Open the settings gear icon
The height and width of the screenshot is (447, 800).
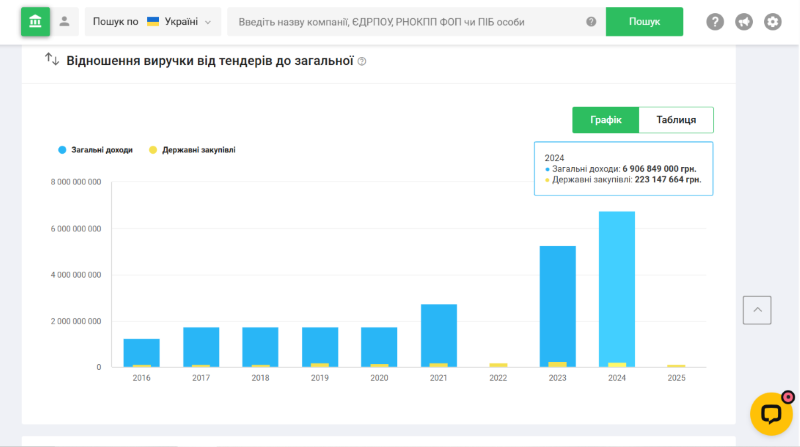click(x=772, y=22)
